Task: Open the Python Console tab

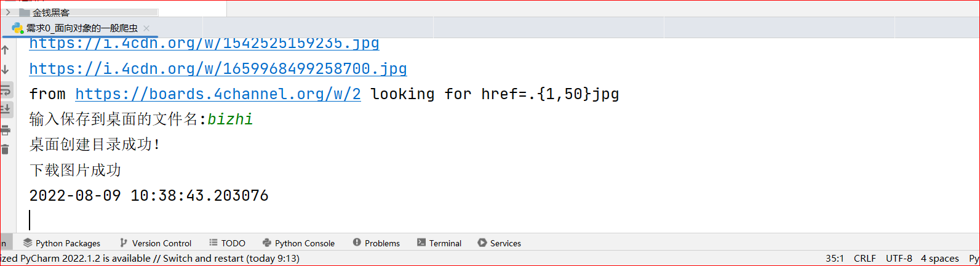Action: (x=298, y=243)
